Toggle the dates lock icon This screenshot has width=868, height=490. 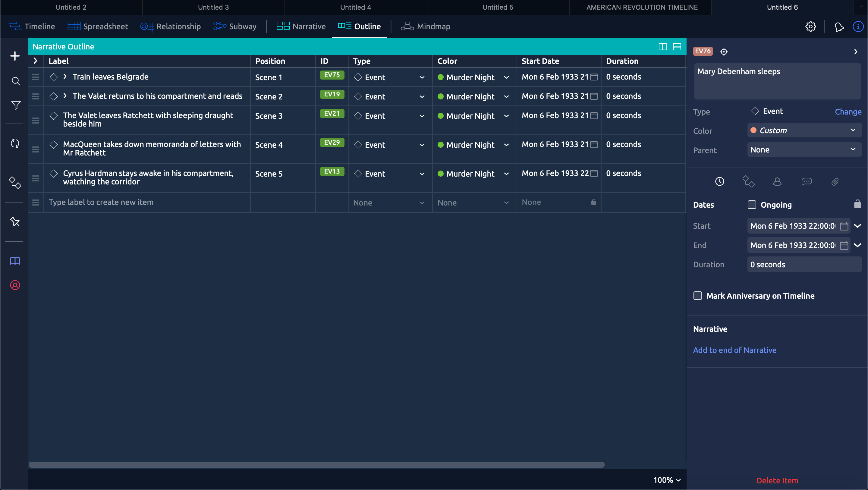(x=857, y=204)
